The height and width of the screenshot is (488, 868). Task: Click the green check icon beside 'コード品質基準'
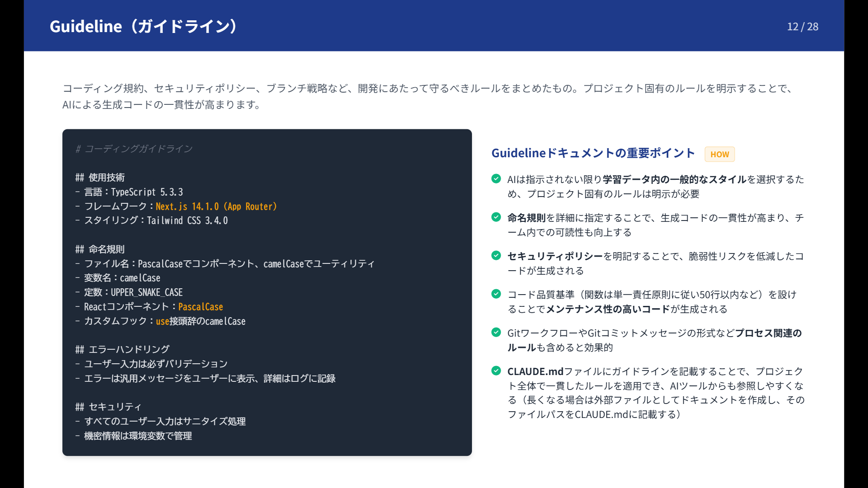pos(496,294)
